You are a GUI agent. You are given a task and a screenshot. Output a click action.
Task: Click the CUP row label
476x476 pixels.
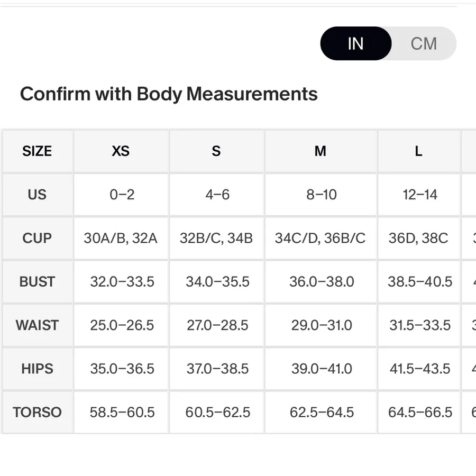coord(38,239)
